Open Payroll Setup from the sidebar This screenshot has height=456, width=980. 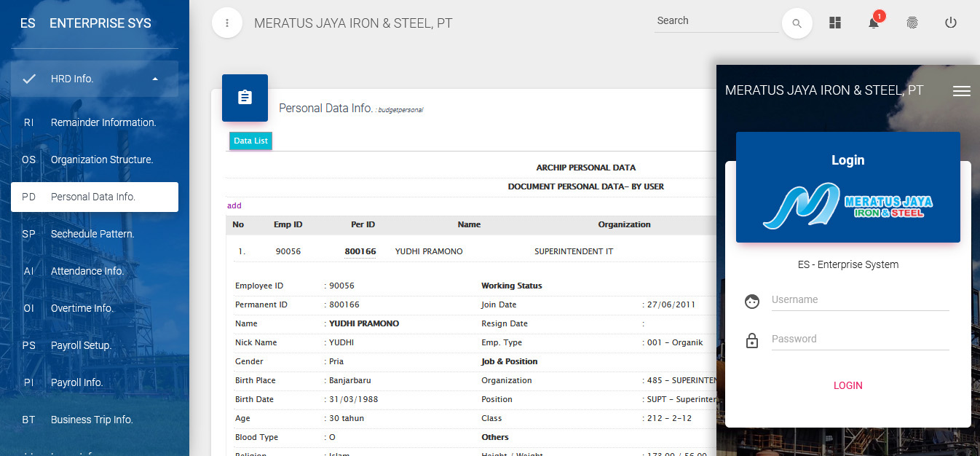pos(79,345)
